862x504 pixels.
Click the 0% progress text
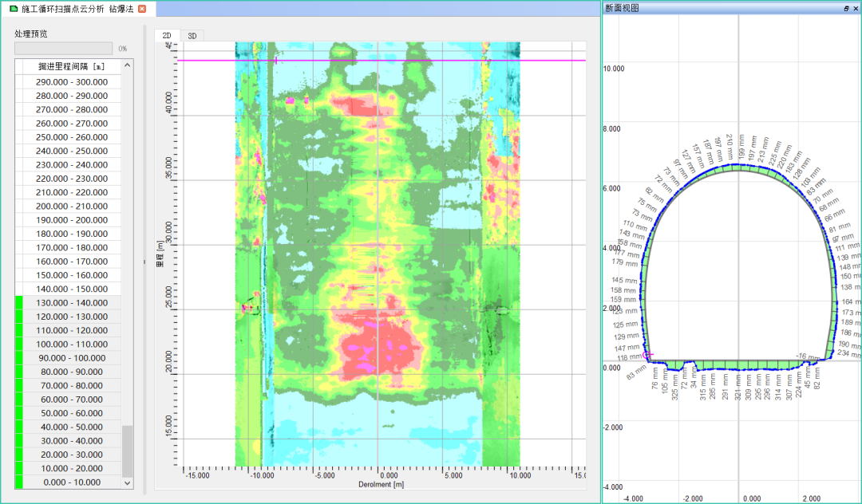123,49
